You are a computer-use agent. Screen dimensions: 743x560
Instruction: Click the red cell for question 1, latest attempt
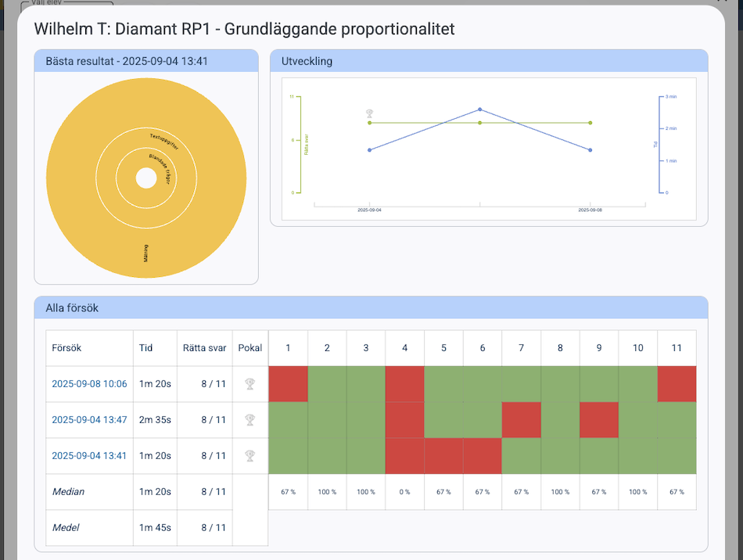[288, 384]
